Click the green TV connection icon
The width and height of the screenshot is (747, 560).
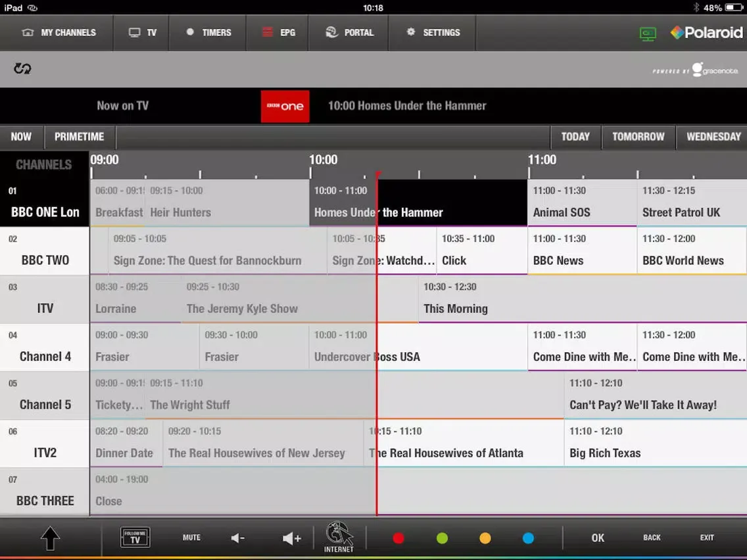pos(648,34)
